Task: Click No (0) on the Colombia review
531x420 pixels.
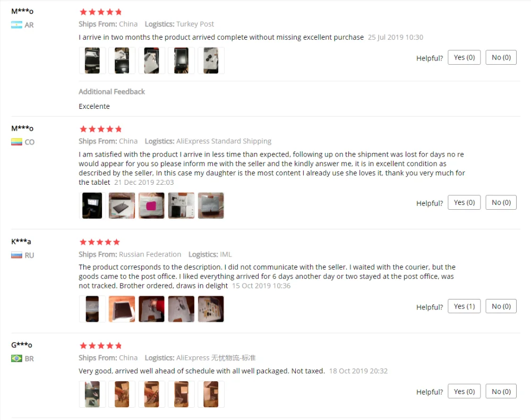Action: point(501,202)
